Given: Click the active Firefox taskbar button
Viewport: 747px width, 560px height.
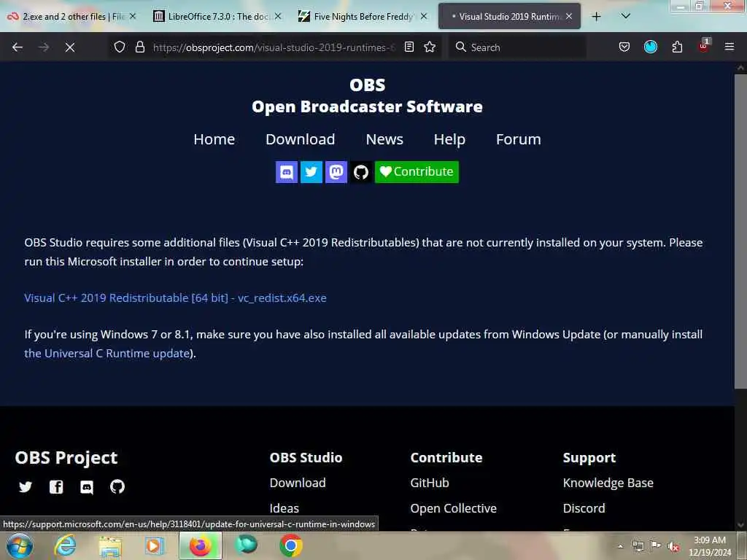Looking at the screenshot, I should click(201, 545).
